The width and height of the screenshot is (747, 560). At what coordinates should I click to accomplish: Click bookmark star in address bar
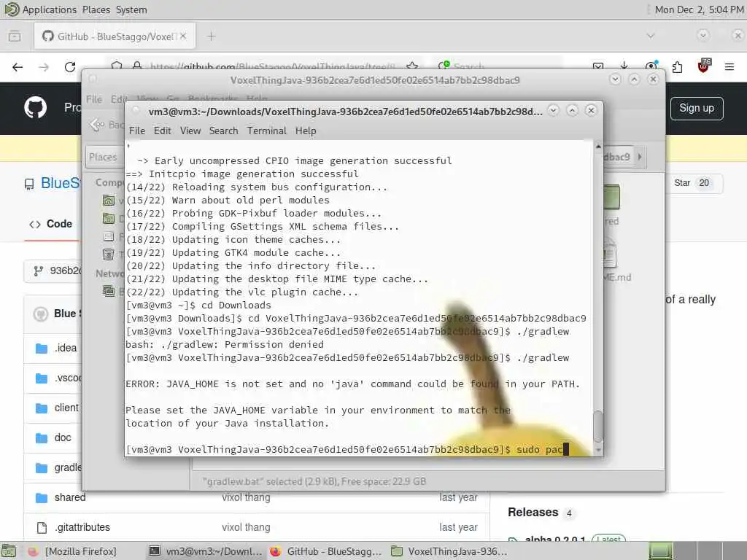pos(413,66)
